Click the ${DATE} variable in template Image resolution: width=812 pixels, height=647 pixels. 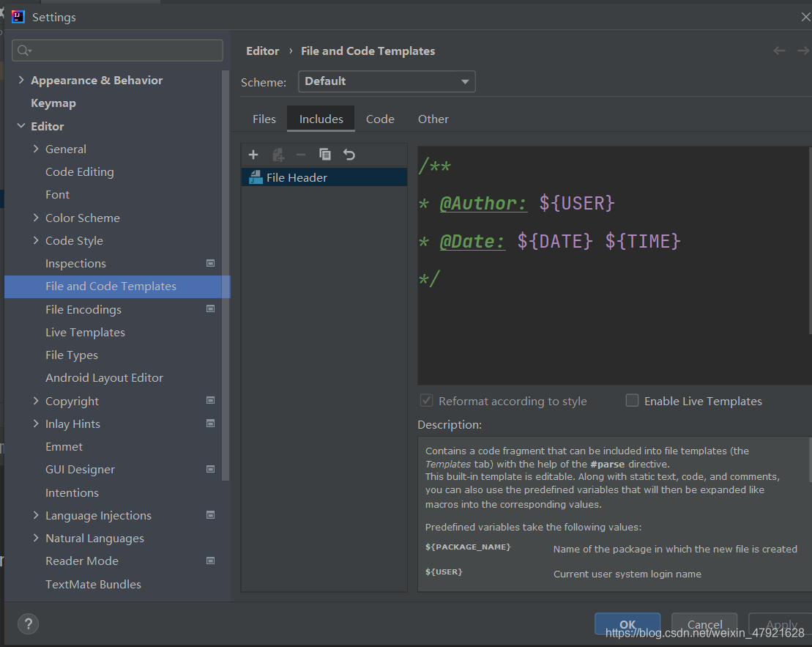(x=554, y=241)
